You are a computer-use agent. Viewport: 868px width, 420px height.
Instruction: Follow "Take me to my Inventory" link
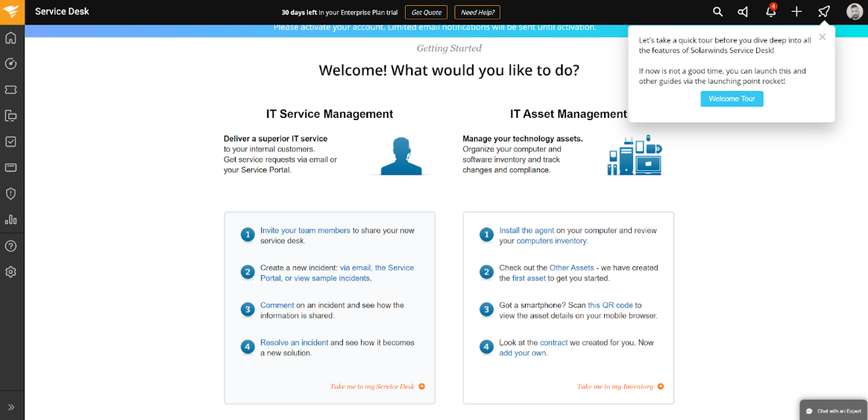point(615,386)
